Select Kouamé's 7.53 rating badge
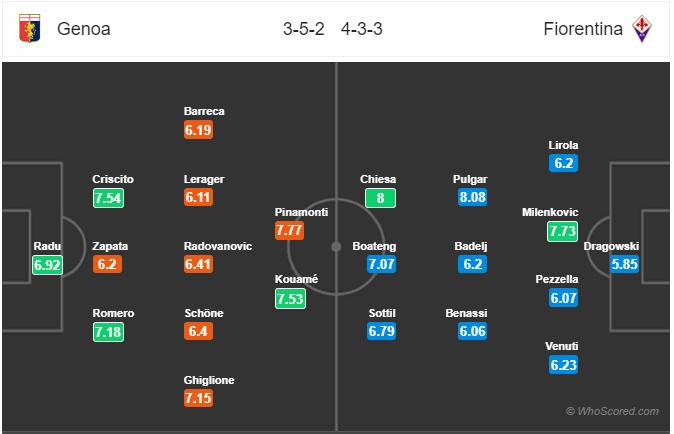This screenshot has width=674, height=434. point(290,299)
